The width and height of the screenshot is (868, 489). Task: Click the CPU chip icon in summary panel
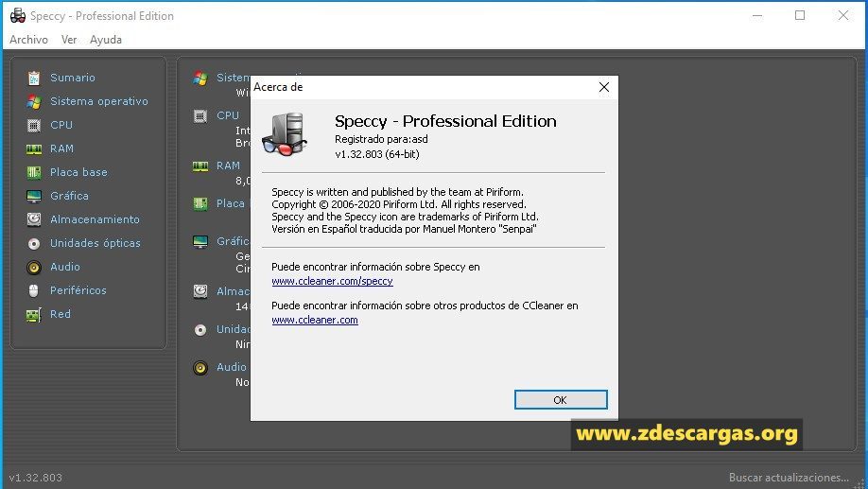pos(200,116)
